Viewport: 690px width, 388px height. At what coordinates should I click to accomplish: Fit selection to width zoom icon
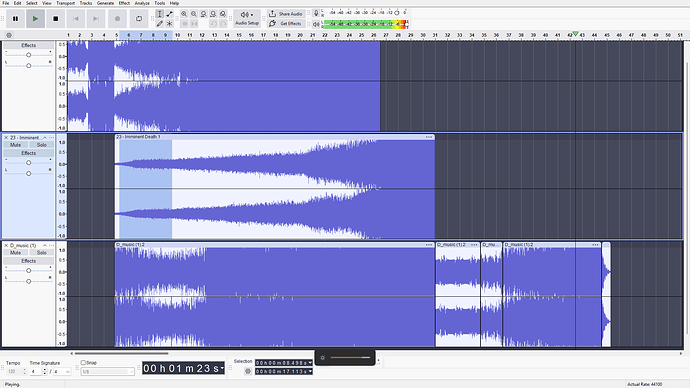[x=203, y=14]
